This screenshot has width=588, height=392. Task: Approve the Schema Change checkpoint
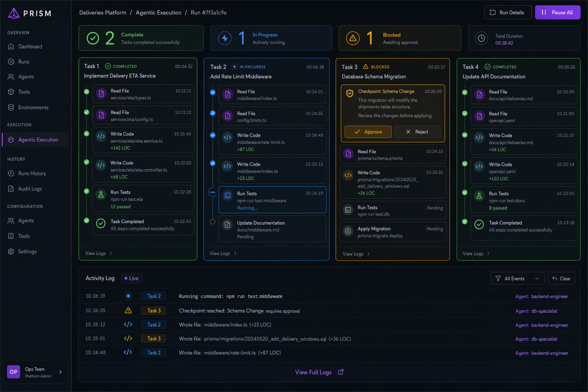point(368,132)
